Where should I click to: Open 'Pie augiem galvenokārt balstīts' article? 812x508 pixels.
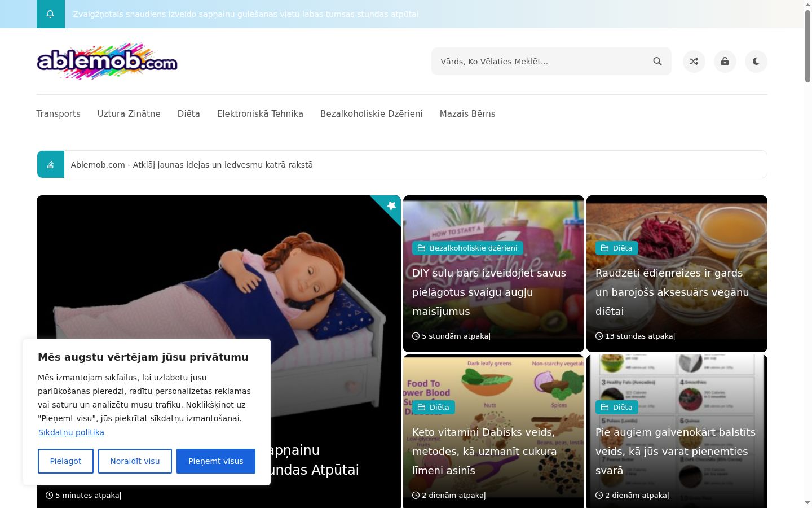click(x=676, y=451)
